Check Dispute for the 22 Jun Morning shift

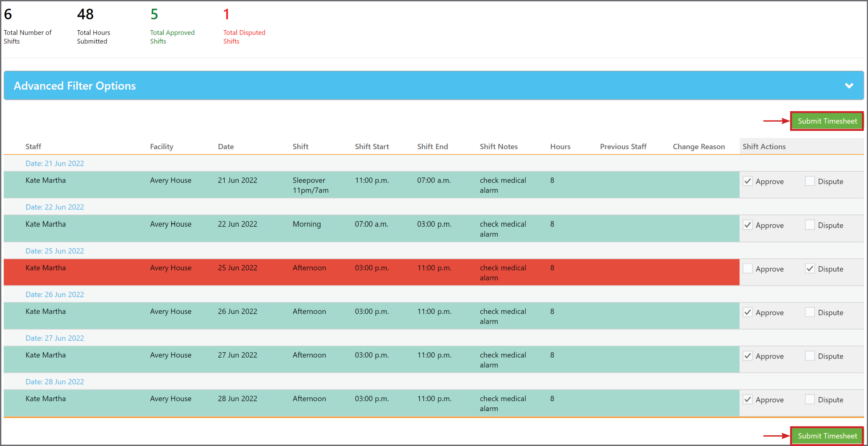click(810, 225)
